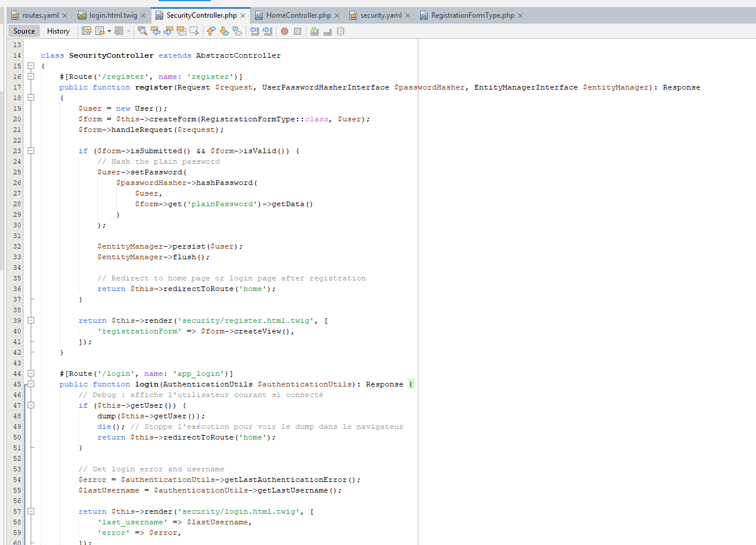Click line number 54 in the gutter

(x=16, y=480)
